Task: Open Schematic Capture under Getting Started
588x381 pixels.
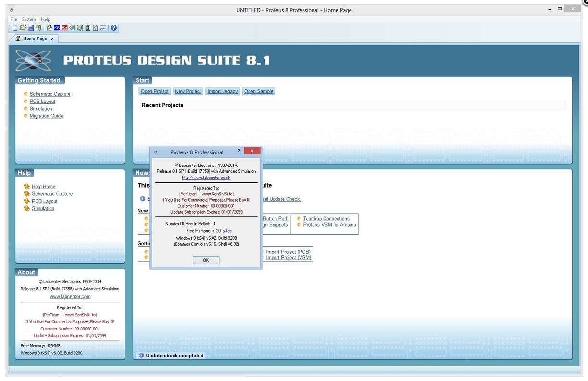Action: click(50, 94)
